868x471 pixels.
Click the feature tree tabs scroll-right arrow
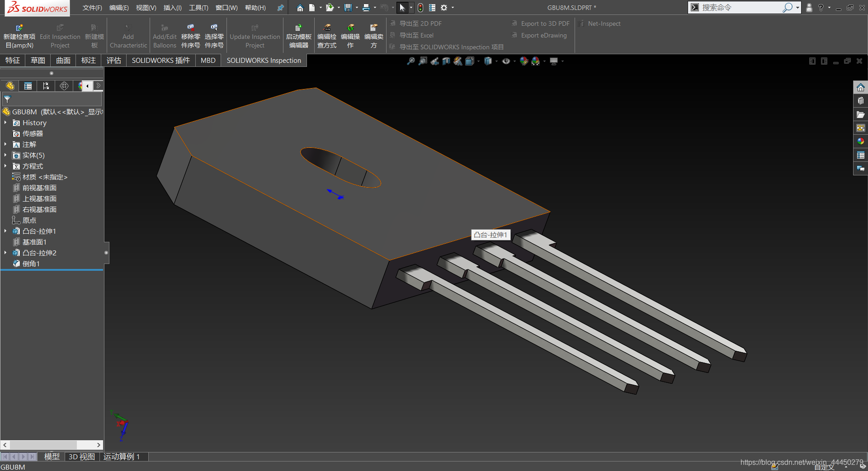point(98,86)
